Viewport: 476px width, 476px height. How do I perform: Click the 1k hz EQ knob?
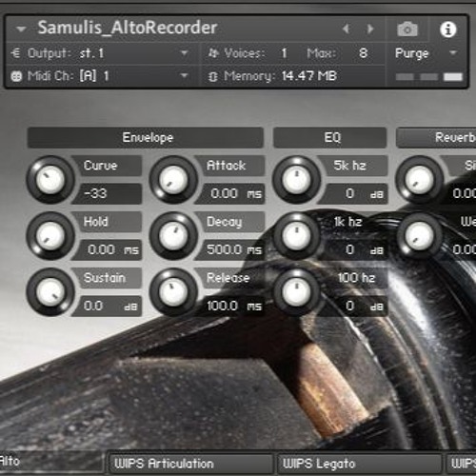pyautogui.click(x=296, y=236)
